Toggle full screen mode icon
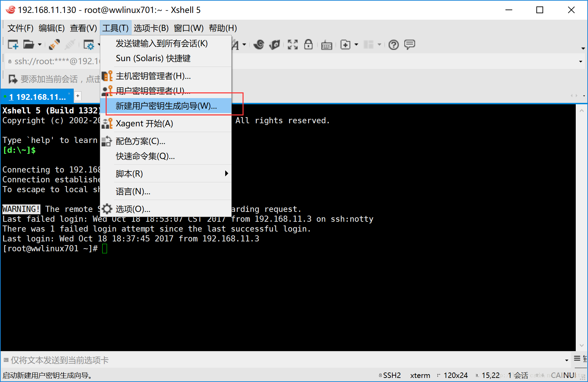The height and width of the screenshot is (382, 588). 292,44
